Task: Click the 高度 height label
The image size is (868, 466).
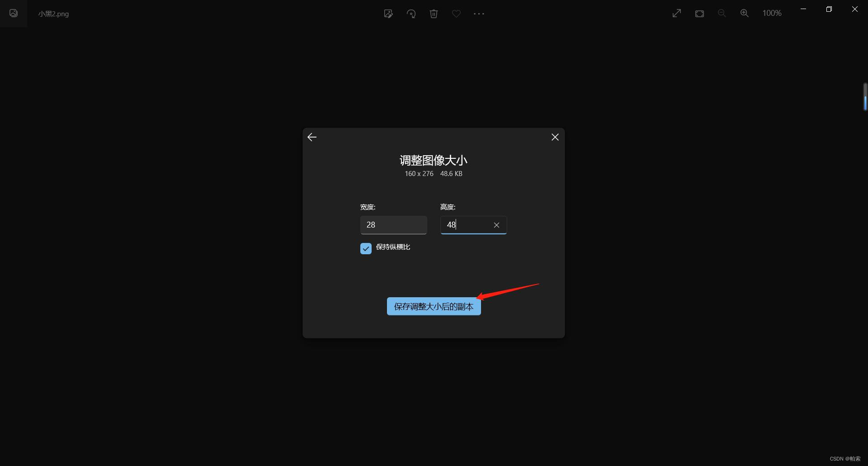Action: 448,207
